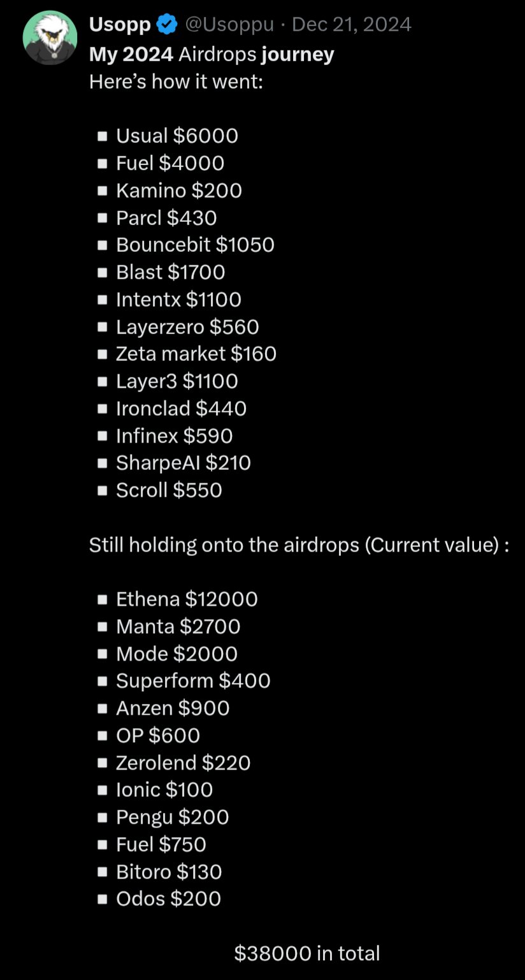Click the bullet square beside Blast $1700
This screenshot has width=525, height=980.
coord(103,272)
